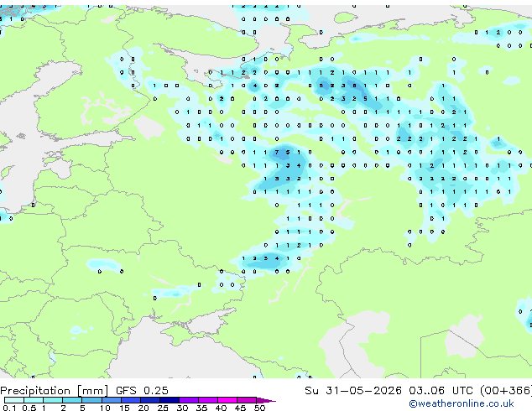
Task: Choose the 15 mm blue legend swatch
Action: pos(130,400)
